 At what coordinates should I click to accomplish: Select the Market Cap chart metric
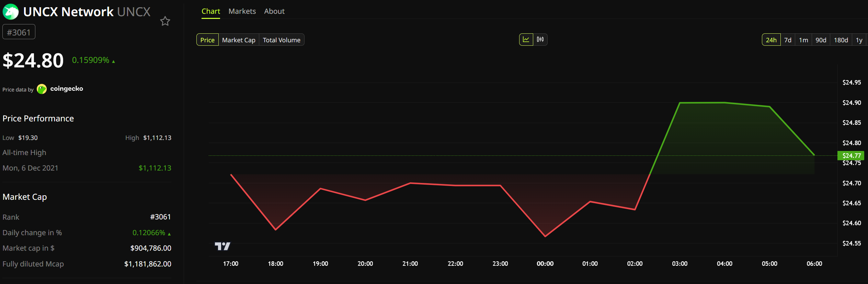click(239, 40)
